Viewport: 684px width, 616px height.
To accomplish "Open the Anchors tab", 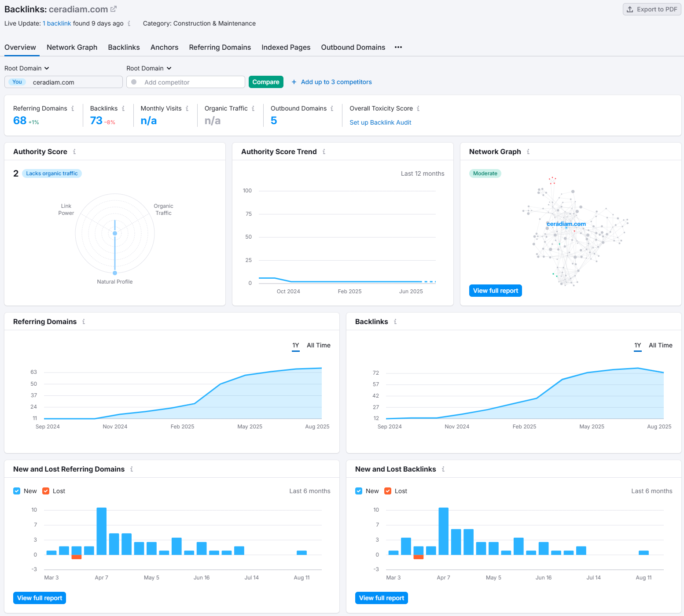I will pos(164,47).
